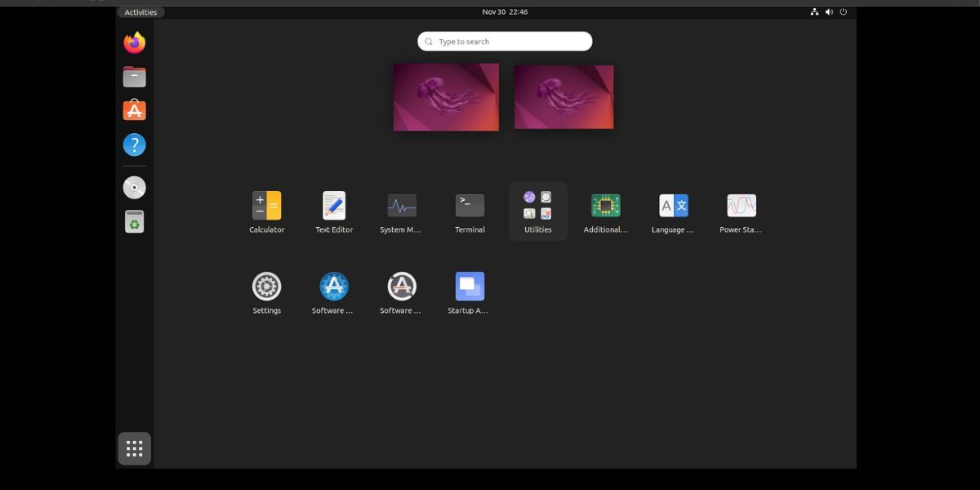The width and height of the screenshot is (980, 490).
Task: Launch blue Software & Updates app
Action: pos(334,287)
